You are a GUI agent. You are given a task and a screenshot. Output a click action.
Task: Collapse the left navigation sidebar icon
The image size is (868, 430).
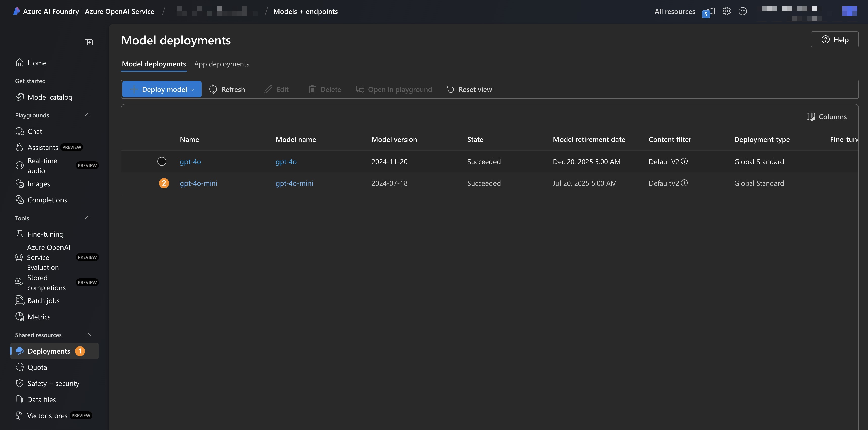(x=89, y=42)
